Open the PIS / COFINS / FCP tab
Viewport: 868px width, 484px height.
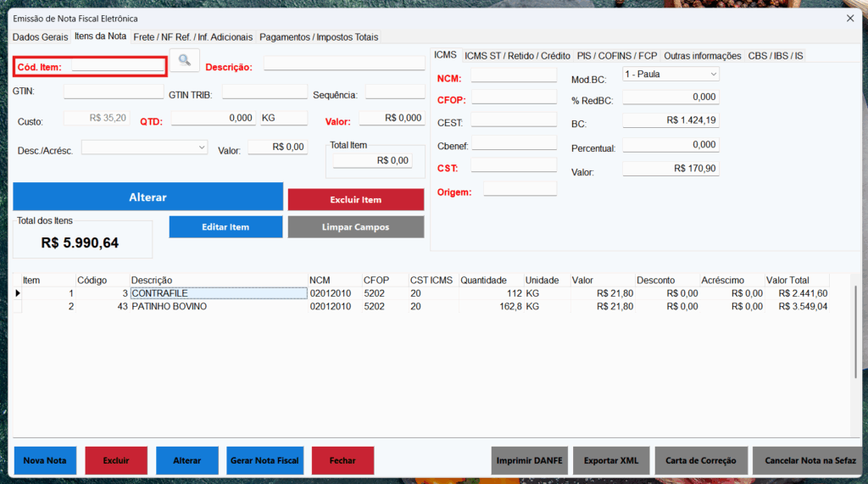(617, 56)
